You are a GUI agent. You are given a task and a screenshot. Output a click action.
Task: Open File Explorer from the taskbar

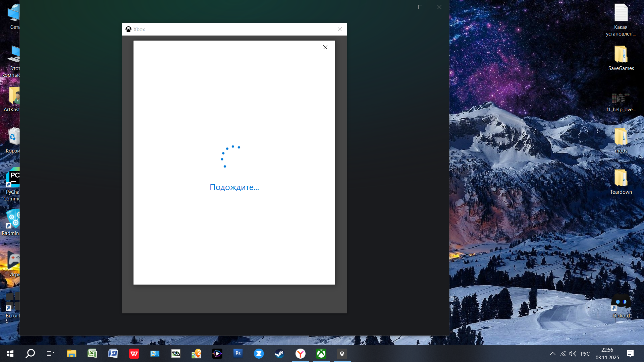click(x=71, y=353)
